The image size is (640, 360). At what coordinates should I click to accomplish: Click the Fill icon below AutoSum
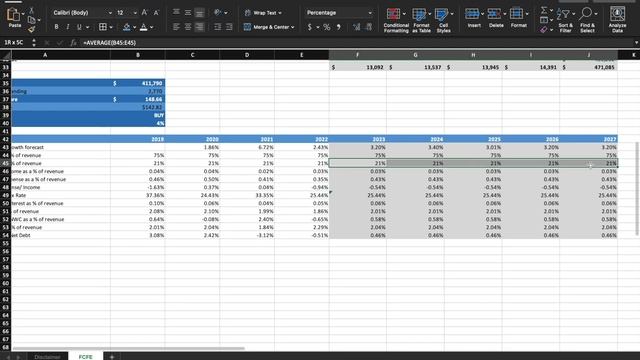[x=544, y=20]
